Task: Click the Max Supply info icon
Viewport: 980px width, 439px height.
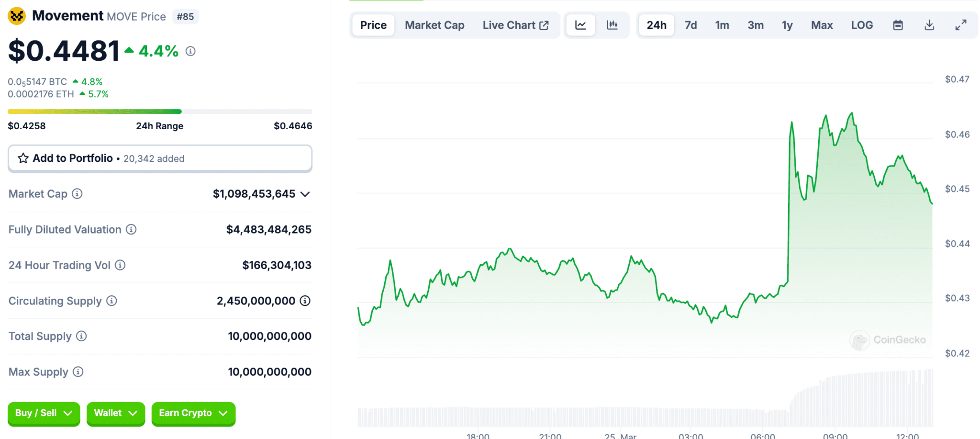Action: tap(78, 371)
